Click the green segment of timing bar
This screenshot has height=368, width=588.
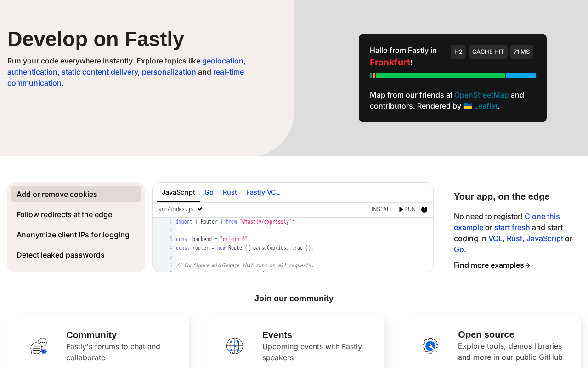[x=440, y=75]
